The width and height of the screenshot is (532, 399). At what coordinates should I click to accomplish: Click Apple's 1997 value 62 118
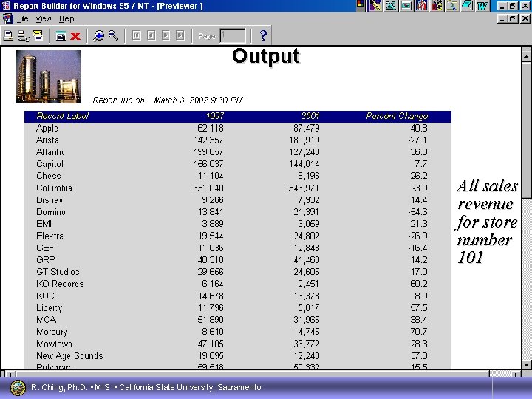click(x=211, y=129)
